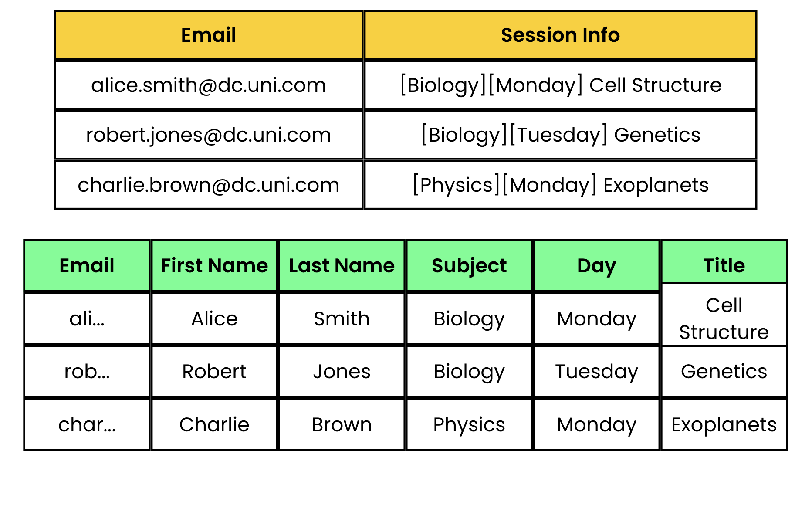Select the robert.jones@dc.uni.com cell
The image size is (812, 515).
tap(208, 135)
